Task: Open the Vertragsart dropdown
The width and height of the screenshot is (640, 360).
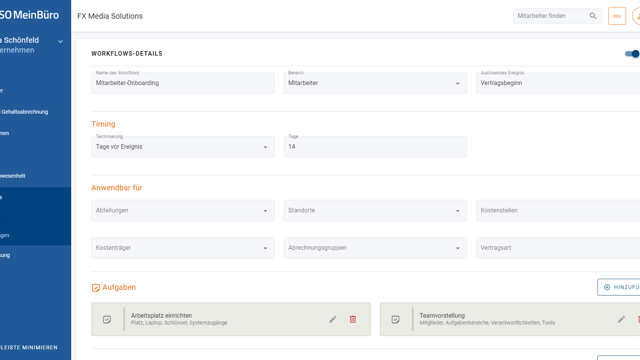Action: (558, 248)
